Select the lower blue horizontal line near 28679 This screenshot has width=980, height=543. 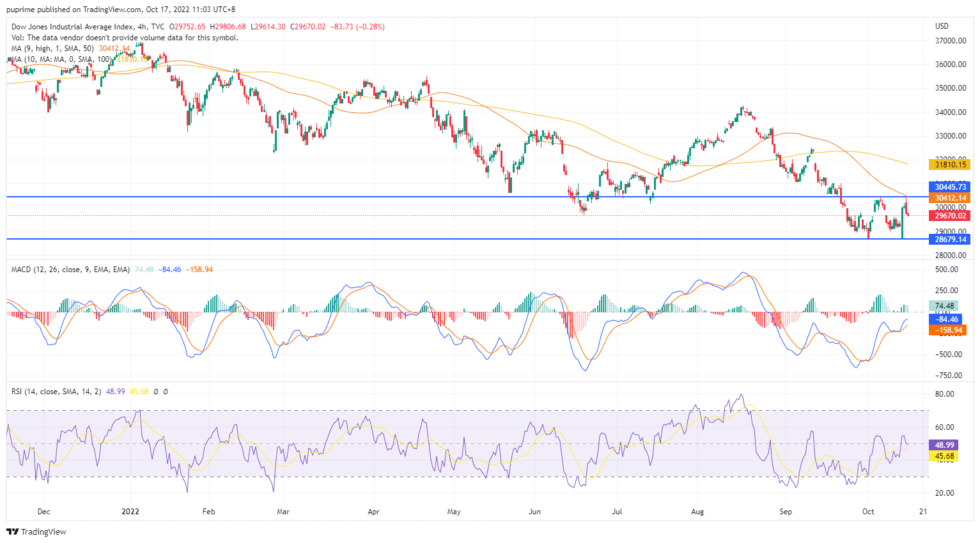[x=467, y=239]
